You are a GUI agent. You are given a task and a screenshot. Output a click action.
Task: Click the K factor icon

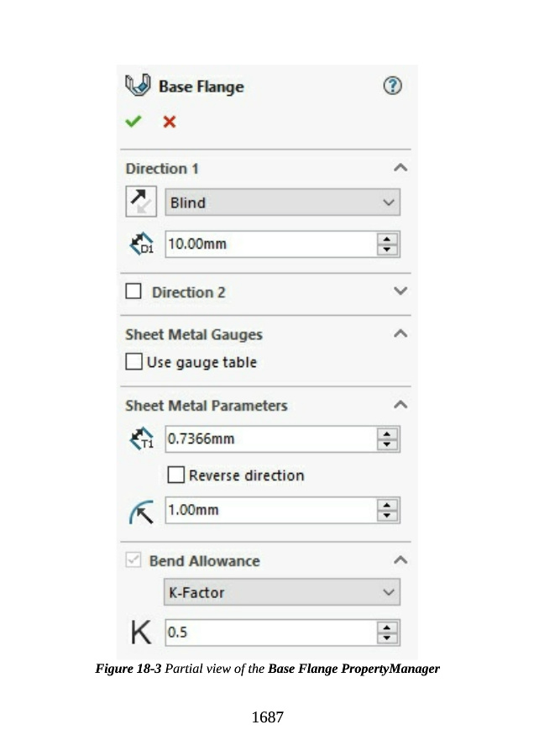[141, 633]
